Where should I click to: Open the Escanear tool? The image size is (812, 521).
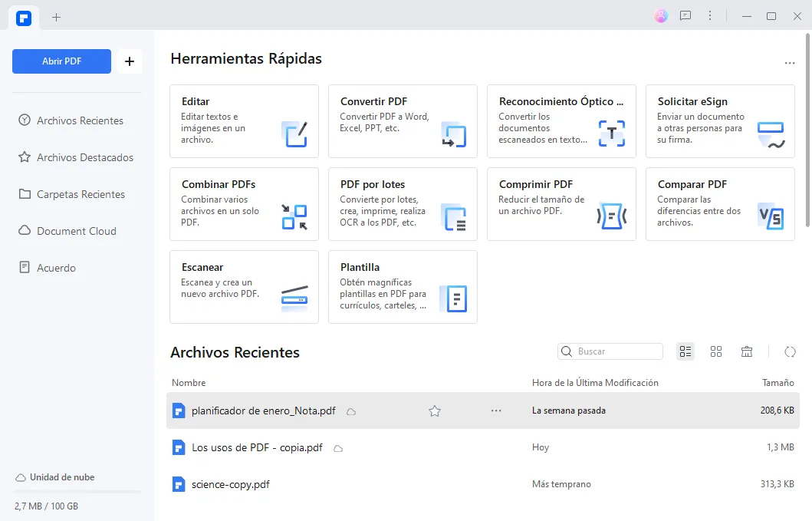click(x=244, y=287)
